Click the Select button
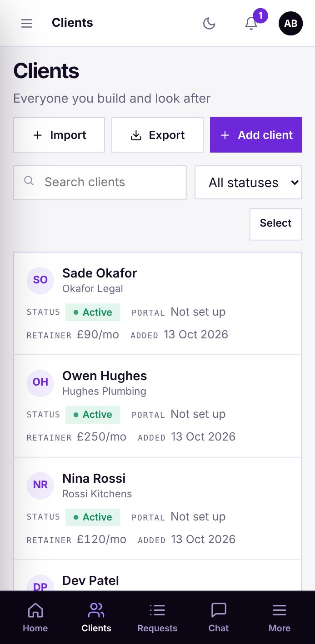Screen dimensions: 315x644 pyautogui.click(x=275, y=224)
